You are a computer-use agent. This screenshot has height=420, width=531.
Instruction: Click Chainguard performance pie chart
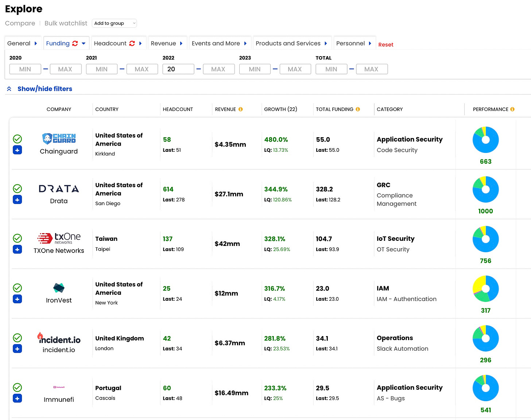pyautogui.click(x=485, y=140)
